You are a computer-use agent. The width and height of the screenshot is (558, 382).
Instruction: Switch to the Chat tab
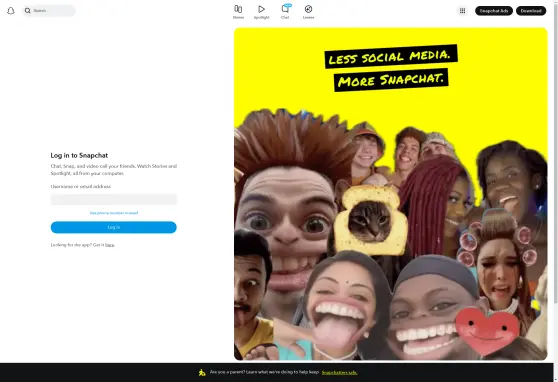click(x=285, y=12)
